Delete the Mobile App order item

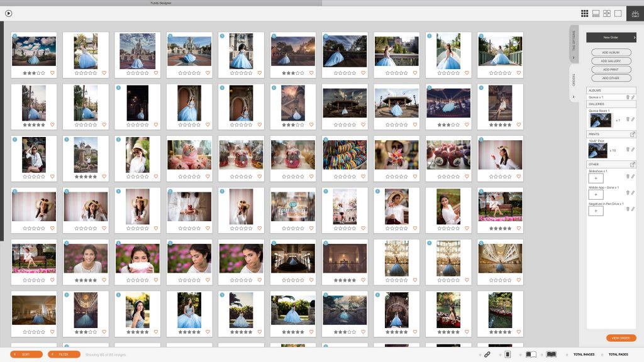(628, 192)
